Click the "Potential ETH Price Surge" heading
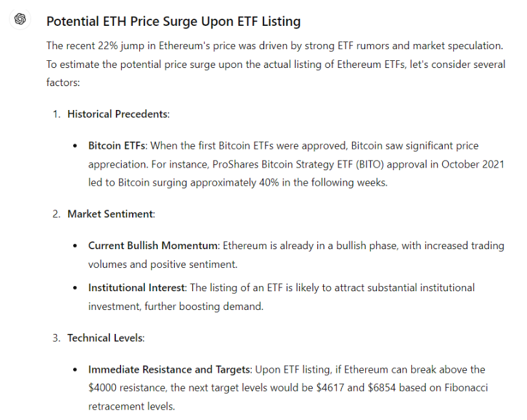 173,21
